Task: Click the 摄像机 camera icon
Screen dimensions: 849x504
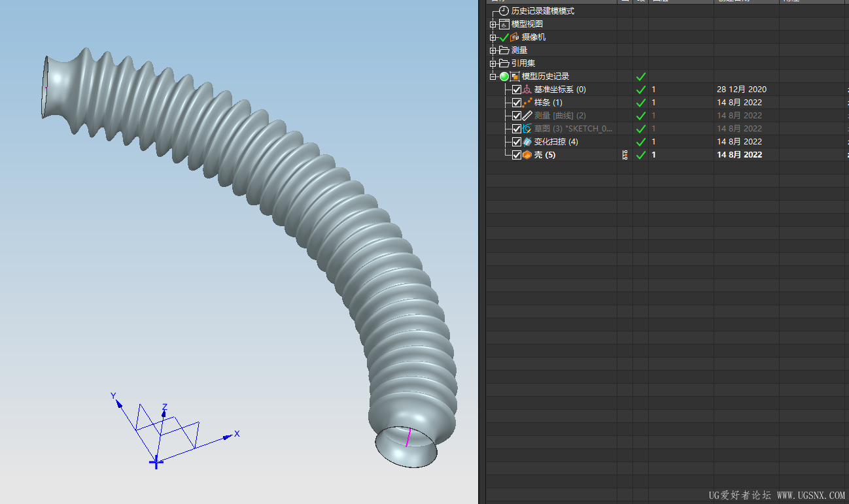Action: pos(515,37)
